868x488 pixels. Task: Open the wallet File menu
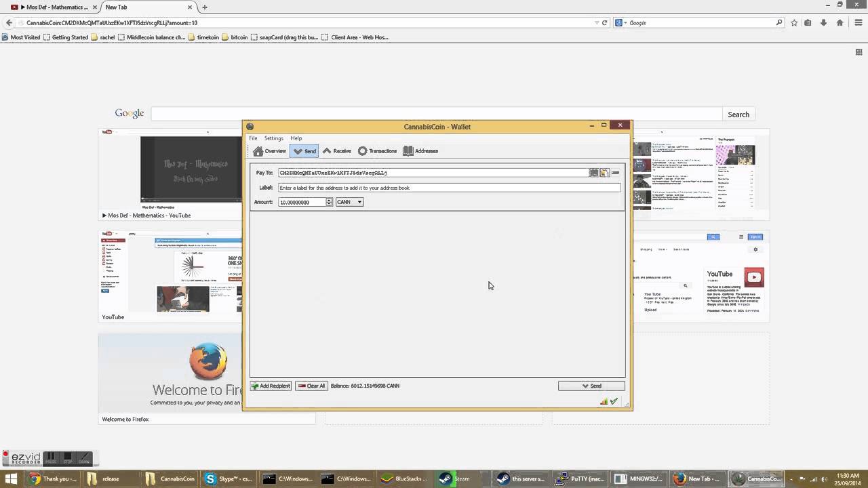(253, 138)
